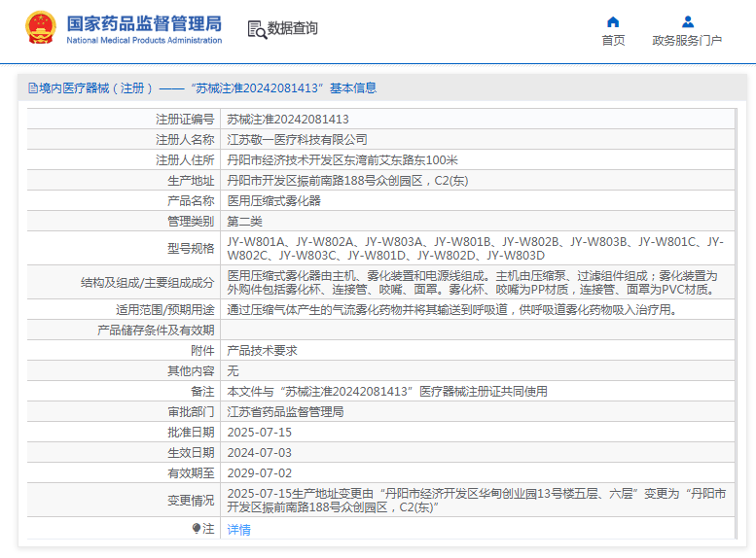Viewport: 756px width, 558px height.
Task: Select 其他内容 value 无
Action: tap(233, 371)
